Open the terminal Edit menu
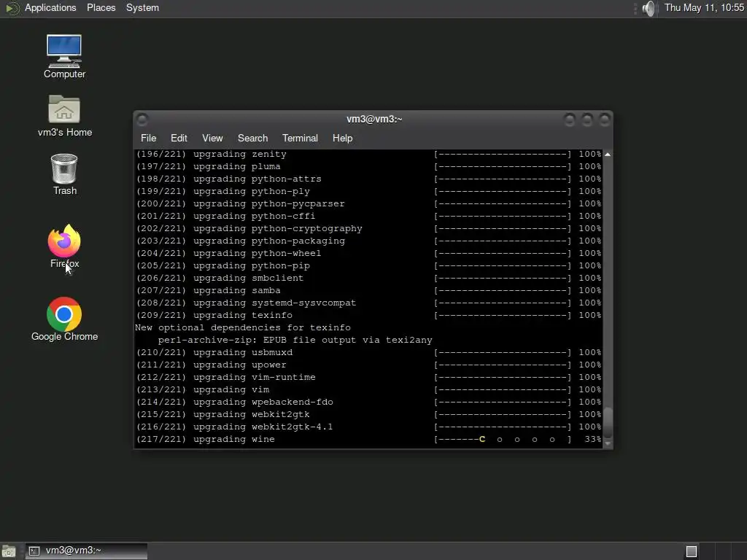The height and width of the screenshot is (560, 747). [x=179, y=138]
